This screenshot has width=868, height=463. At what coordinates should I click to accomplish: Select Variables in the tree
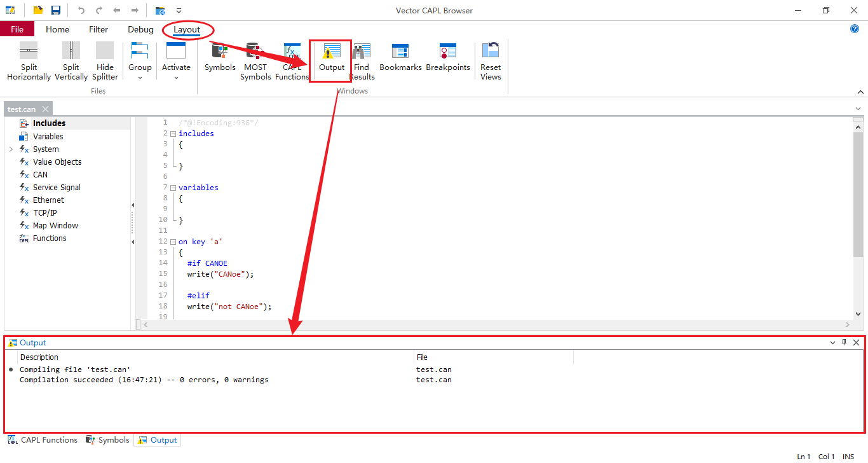pos(48,136)
